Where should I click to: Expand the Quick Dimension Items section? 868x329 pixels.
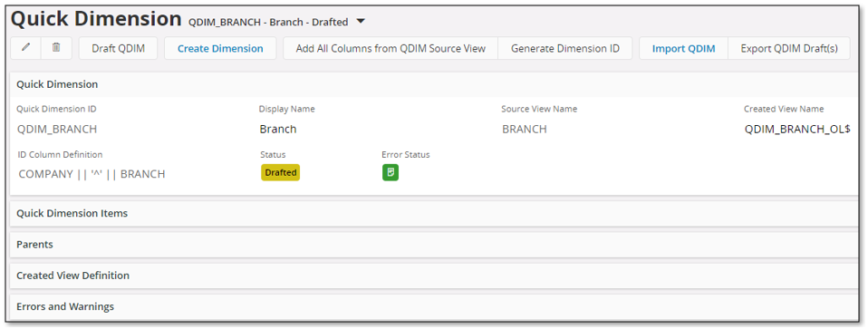click(x=435, y=213)
